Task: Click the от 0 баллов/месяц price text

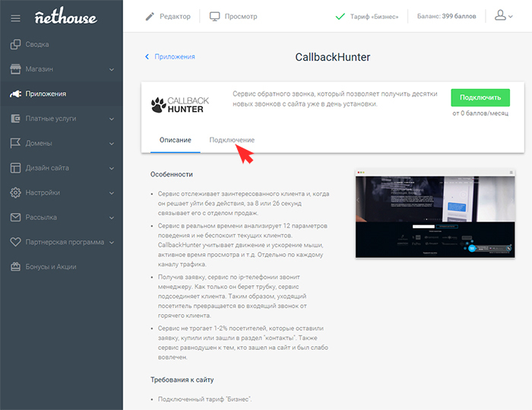Action: coord(480,113)
